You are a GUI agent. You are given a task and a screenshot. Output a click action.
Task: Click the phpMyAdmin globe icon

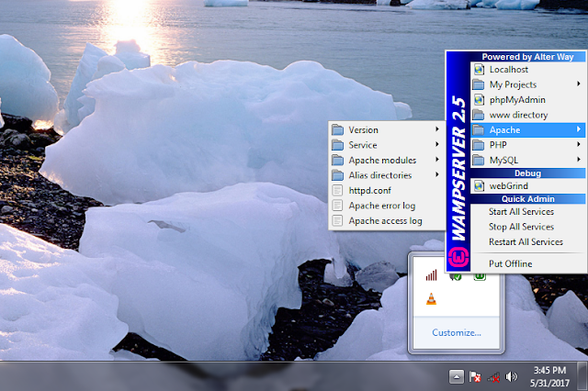[x=479, y=100]
